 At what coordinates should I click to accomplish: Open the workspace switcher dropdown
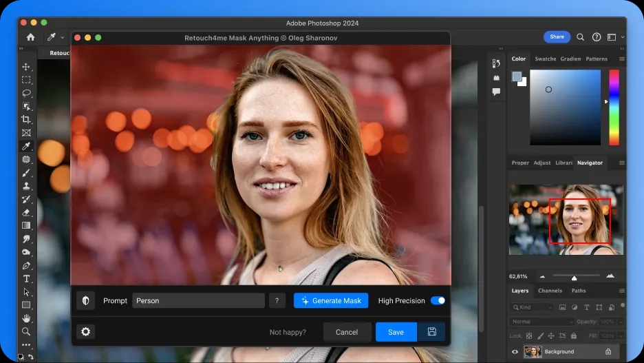click(615, 37)
